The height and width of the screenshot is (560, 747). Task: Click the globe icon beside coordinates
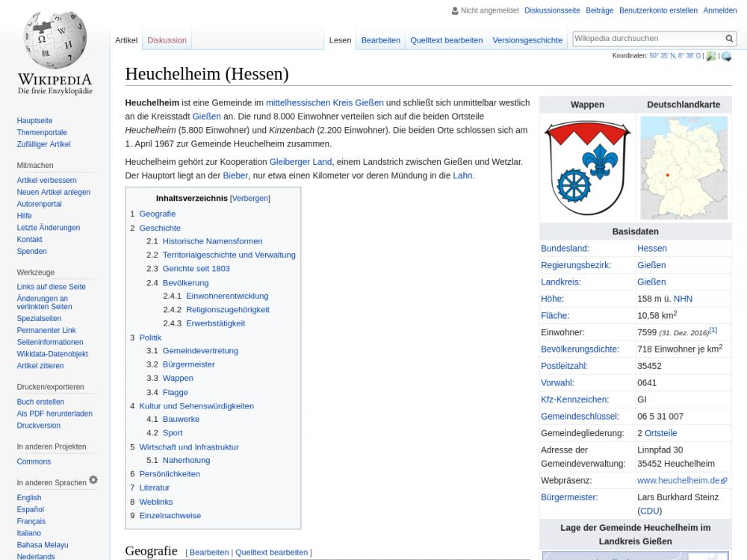tap(726, 56)
